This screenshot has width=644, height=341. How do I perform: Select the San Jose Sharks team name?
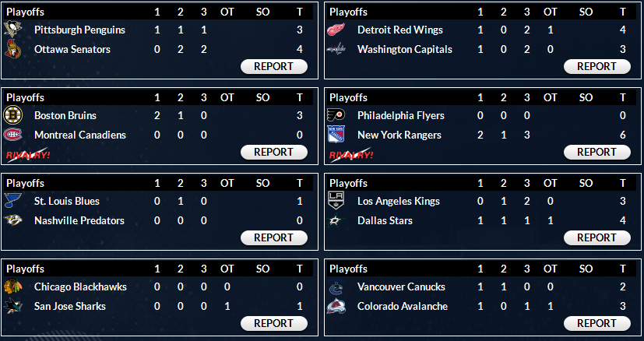[70, 306]
